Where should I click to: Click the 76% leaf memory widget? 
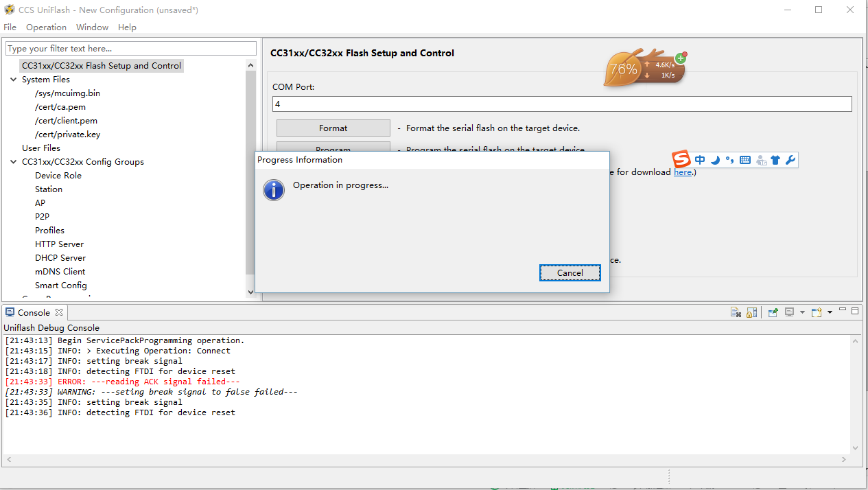[623, 69]
